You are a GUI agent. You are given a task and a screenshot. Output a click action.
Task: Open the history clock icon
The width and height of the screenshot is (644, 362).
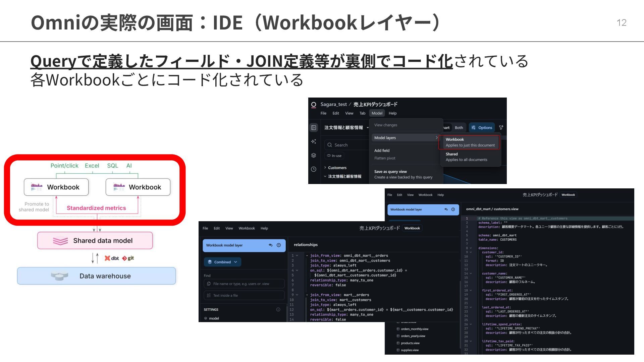coord(314,169)
